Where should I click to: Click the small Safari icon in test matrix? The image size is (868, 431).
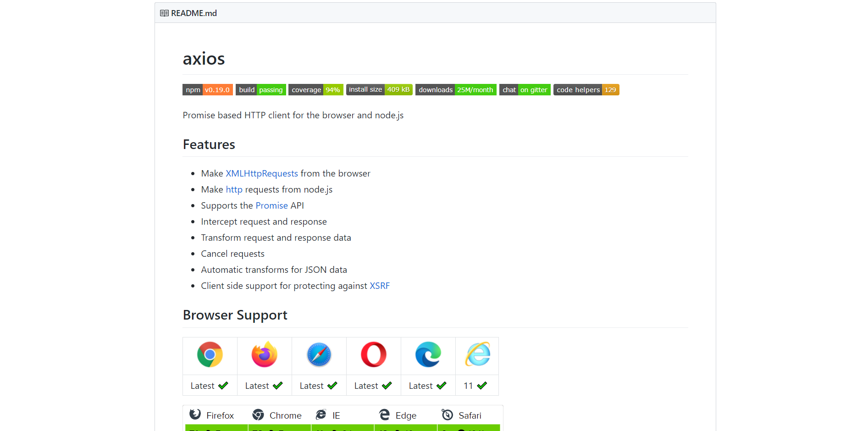pos(447,414)
